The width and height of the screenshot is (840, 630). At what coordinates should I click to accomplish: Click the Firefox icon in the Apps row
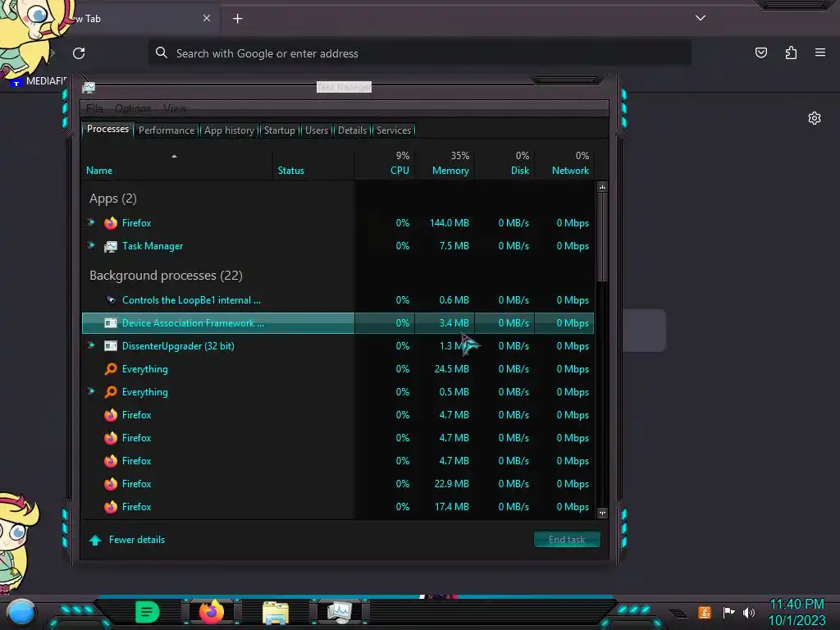pyautogui.click(x=111, y=223)
